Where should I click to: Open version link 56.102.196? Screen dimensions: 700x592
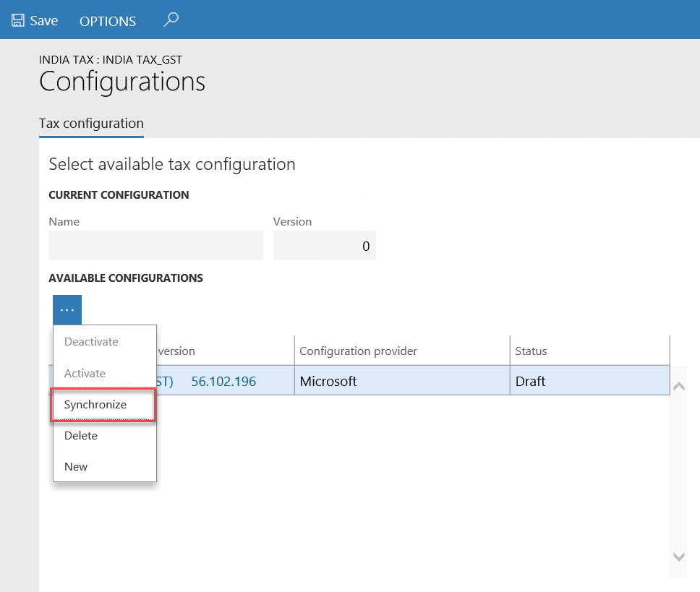[x=223, y=382]
